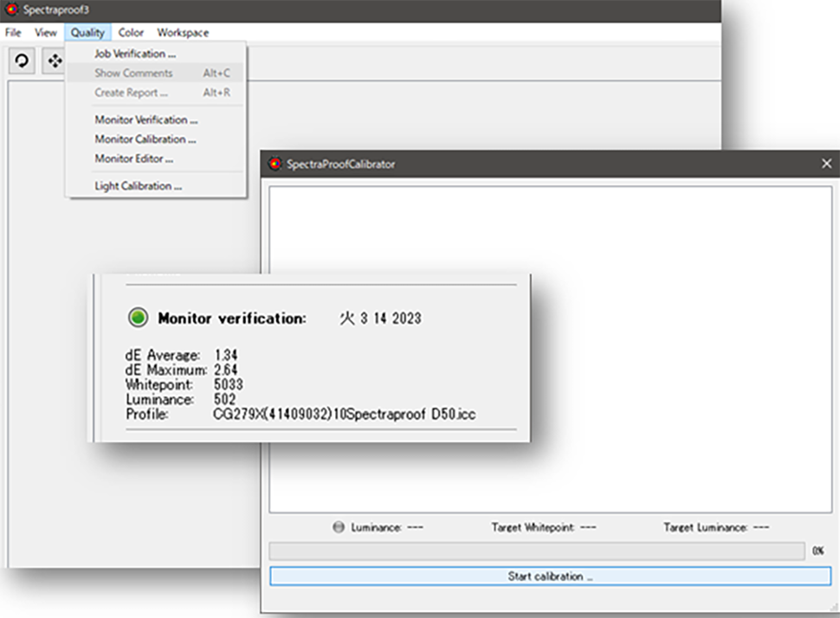Image resolution: width=840 pixels, height=618 pixels.
Task: Click the 0% progress text
Action: point(818,550)
